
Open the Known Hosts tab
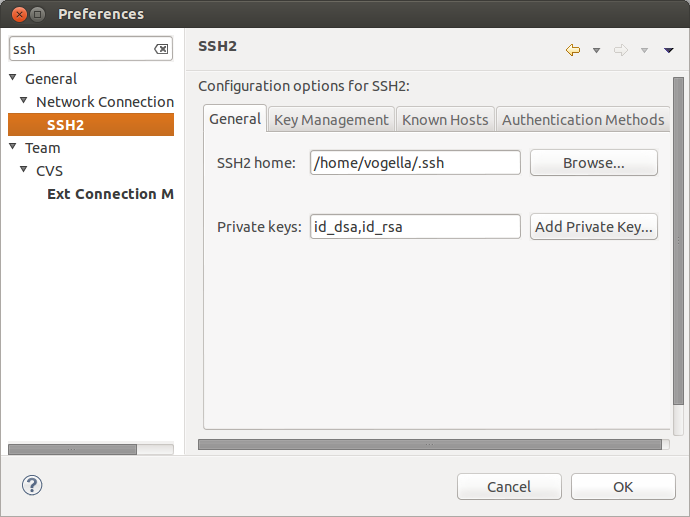tap(445, 120)
